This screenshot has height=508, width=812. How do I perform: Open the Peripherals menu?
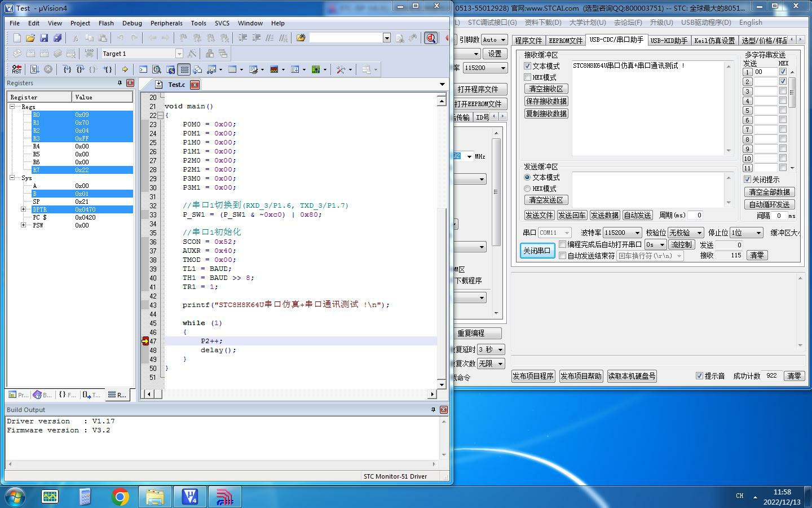[x=166, y=23]
